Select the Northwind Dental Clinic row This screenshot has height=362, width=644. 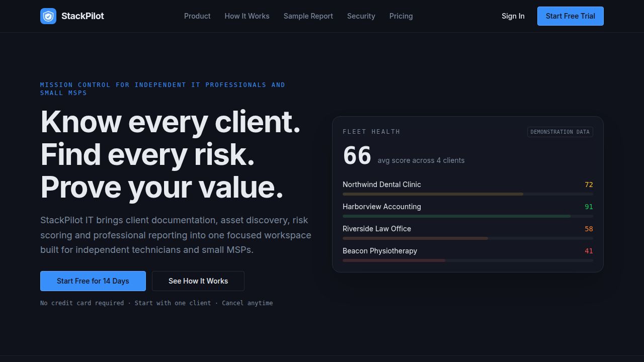pos(468,187)
